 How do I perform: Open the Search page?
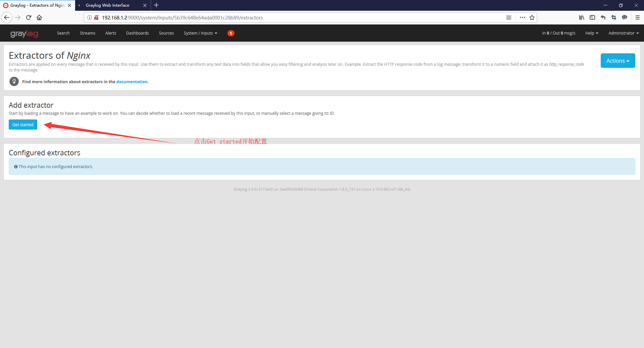(x=63, y=33)
